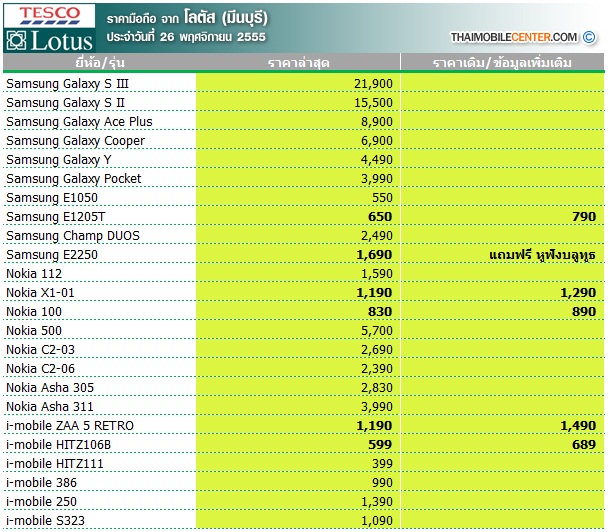Viewport: 608px width, 532px height.
Task: Click Nokia 100 model name
Action: (x=34, y=311)
